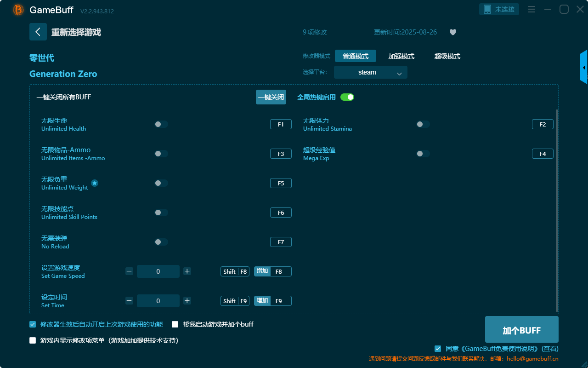Click the Generation Zero title
The height and width of the screenshot is (368, 588).
[x=63, y=74]
